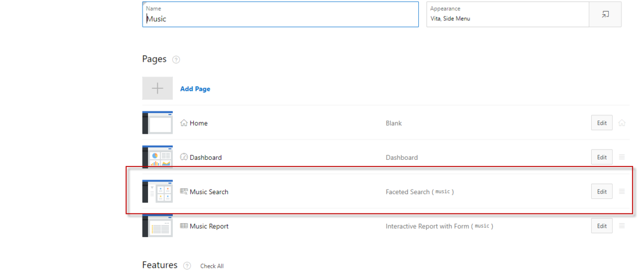Click the Appearance field showing Vita, Side Menu
644x280 pixels.
click(507, 14)
